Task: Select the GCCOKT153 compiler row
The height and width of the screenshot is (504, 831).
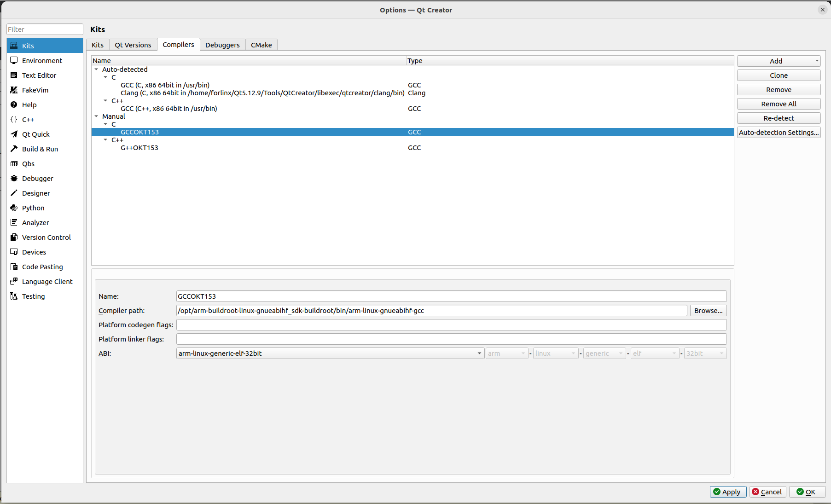Action: (413, 132)
